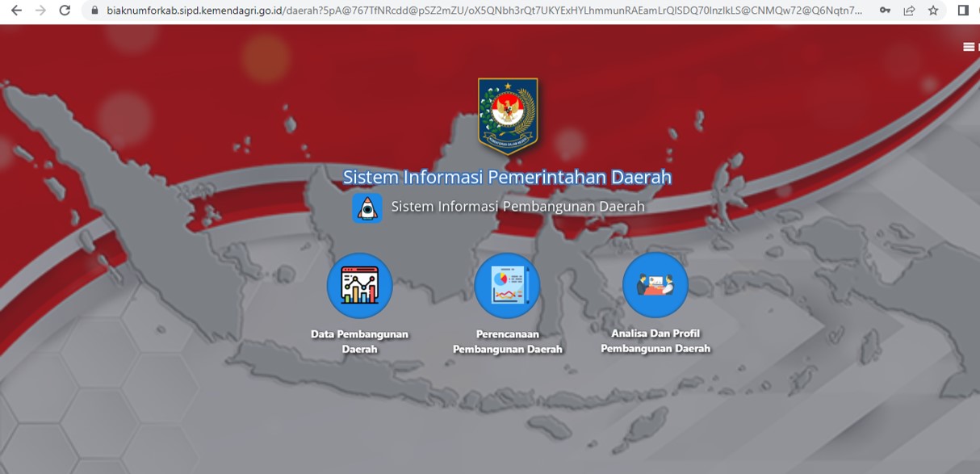Click the browser forward arrow
The width and height of the screenshot is (980, 474).
pyautogui.click(x=40, y=10)
